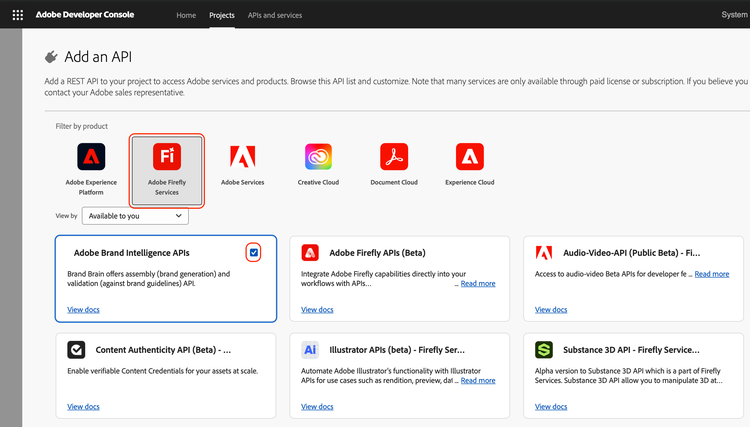View docs for Illustrator APIs (beta)
Screen dimensions: 750x427
317,406
